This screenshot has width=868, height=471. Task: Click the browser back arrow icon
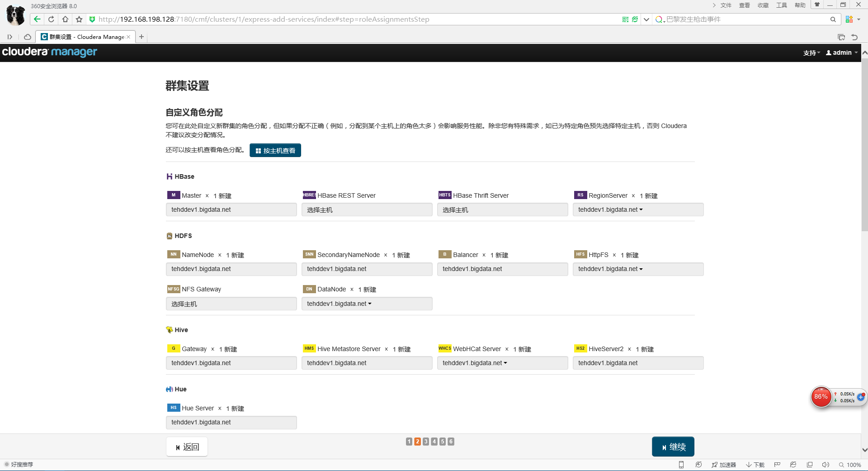coord(37,19)
